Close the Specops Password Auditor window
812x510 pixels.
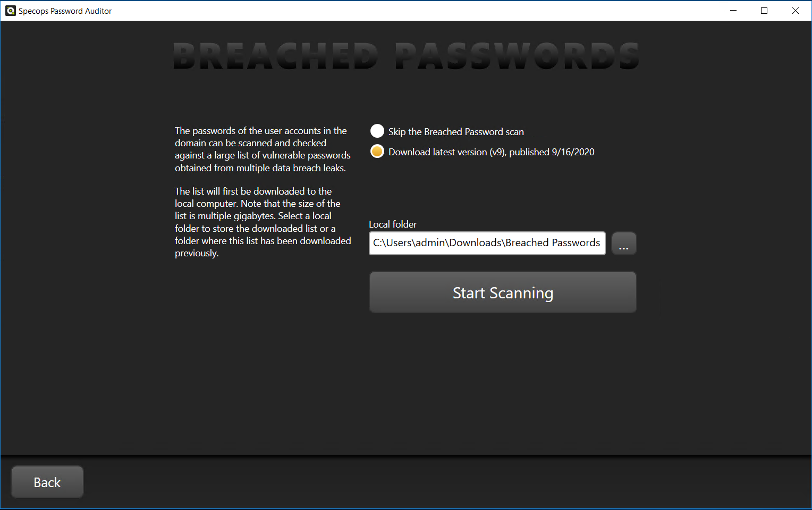[796, 11]
